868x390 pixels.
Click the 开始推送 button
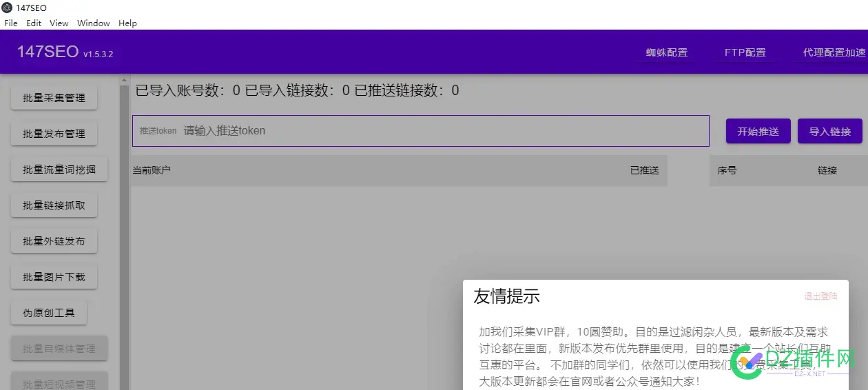[x=758, y=131]
